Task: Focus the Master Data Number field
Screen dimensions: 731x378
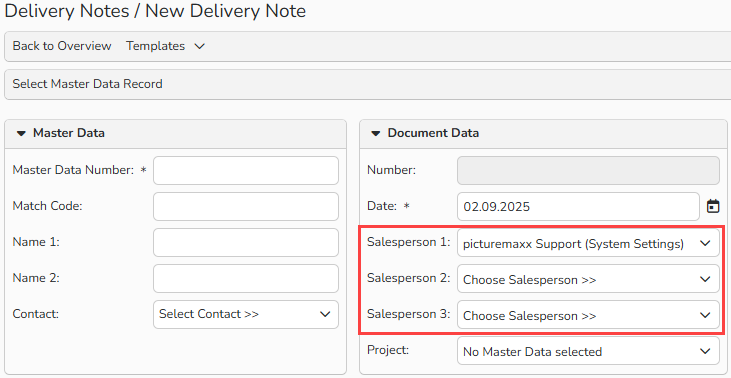Action: coord(246,171)
